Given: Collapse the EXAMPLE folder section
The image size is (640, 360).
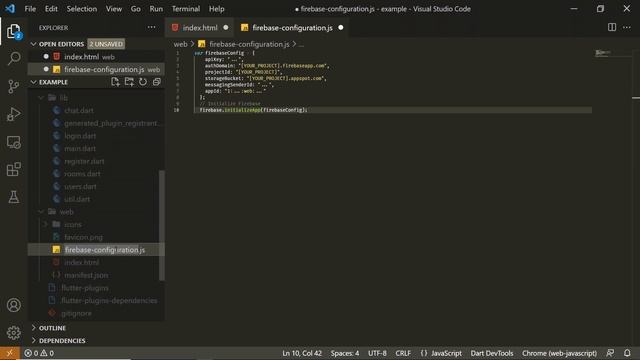Looking at the screenshot, I should point(53,82).
